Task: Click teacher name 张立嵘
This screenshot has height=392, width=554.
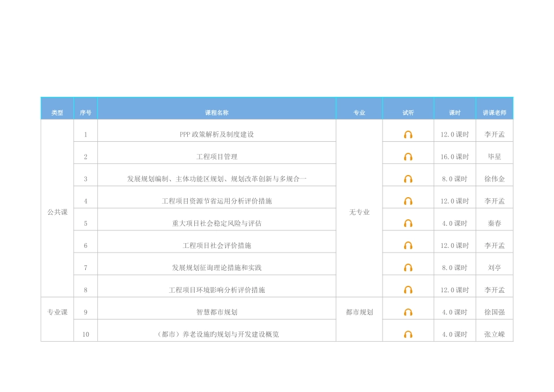Action: tap(495, 334)
